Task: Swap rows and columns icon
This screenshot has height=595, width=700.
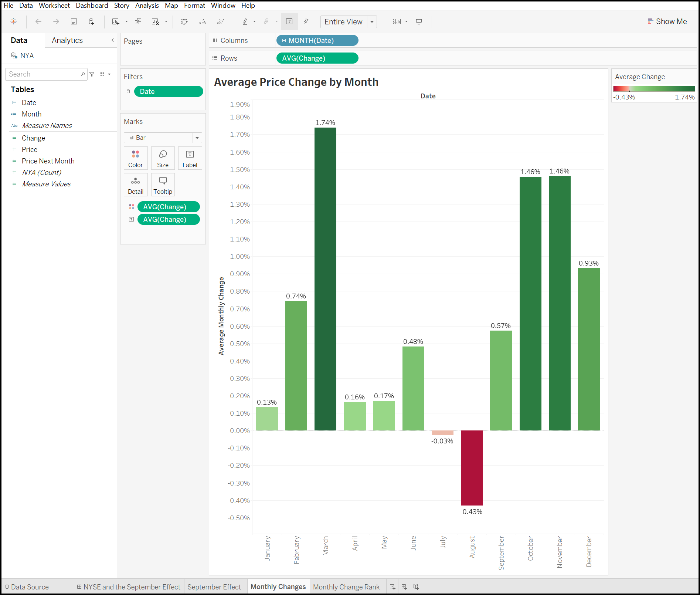Action: click(184, 21)
